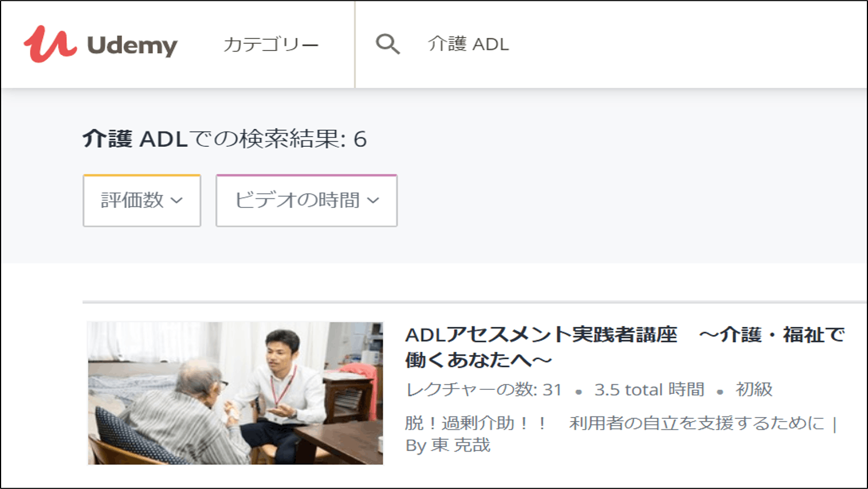The width and height of the screenshot is (868, 489).
Task: Click the レクチャーの数: 31 text
Action: click(484, 390)
